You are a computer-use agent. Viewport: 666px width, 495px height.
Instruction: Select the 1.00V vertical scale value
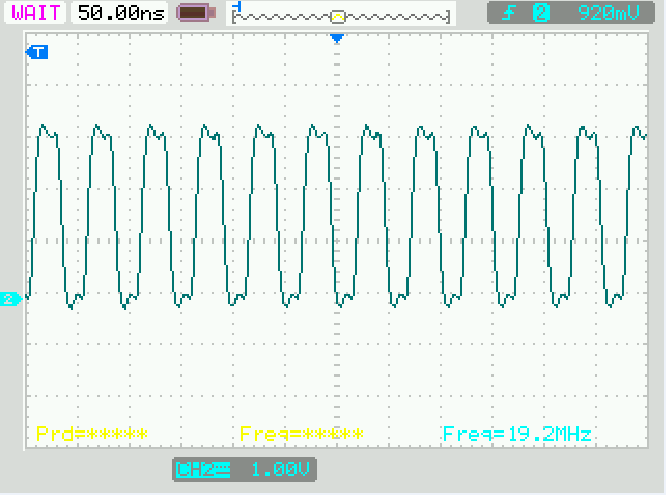(280, 470)
